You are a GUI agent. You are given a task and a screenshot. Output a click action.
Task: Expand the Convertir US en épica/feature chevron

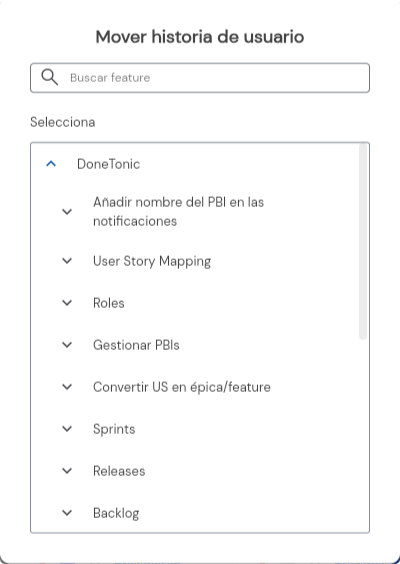67,387
